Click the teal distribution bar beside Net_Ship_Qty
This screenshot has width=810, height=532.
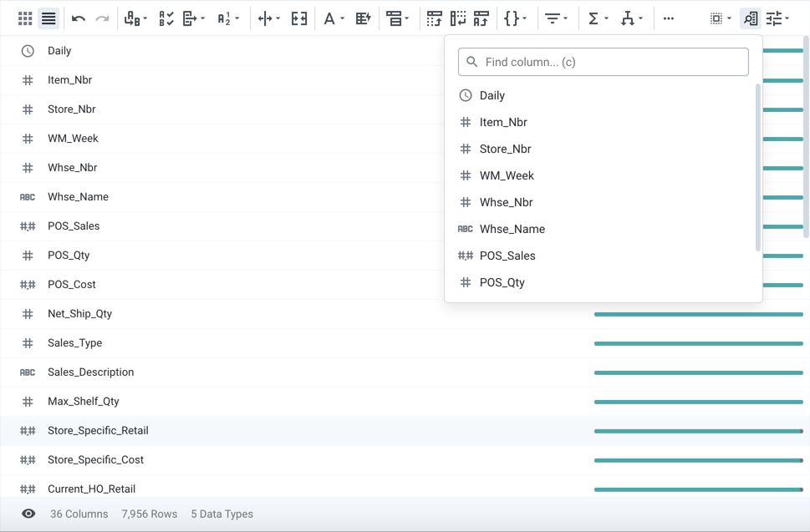click(698, 314)
